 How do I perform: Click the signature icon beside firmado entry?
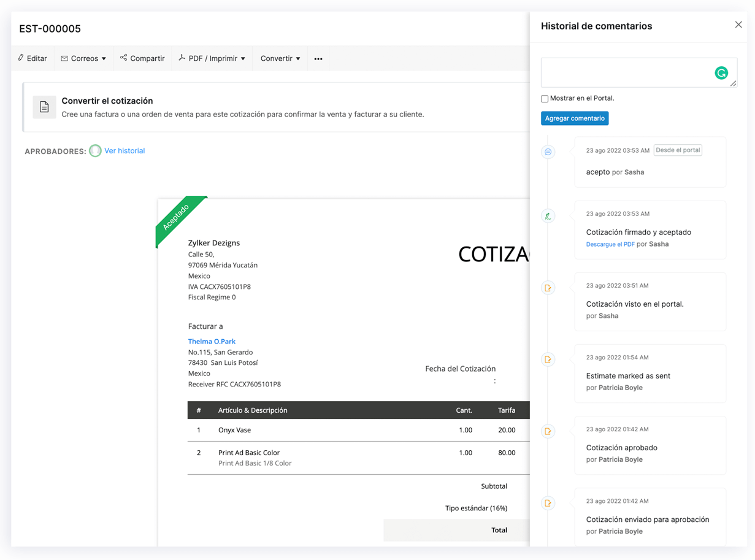click(548, 216)
